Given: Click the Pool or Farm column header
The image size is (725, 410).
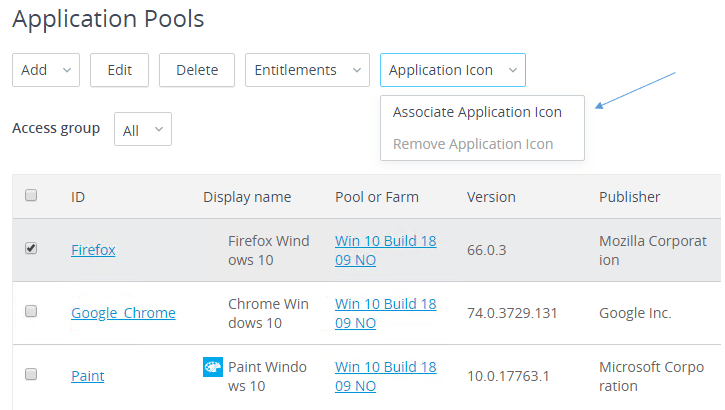Looking at the screenshot, I should pyautogui.click(x=377, y=197).
